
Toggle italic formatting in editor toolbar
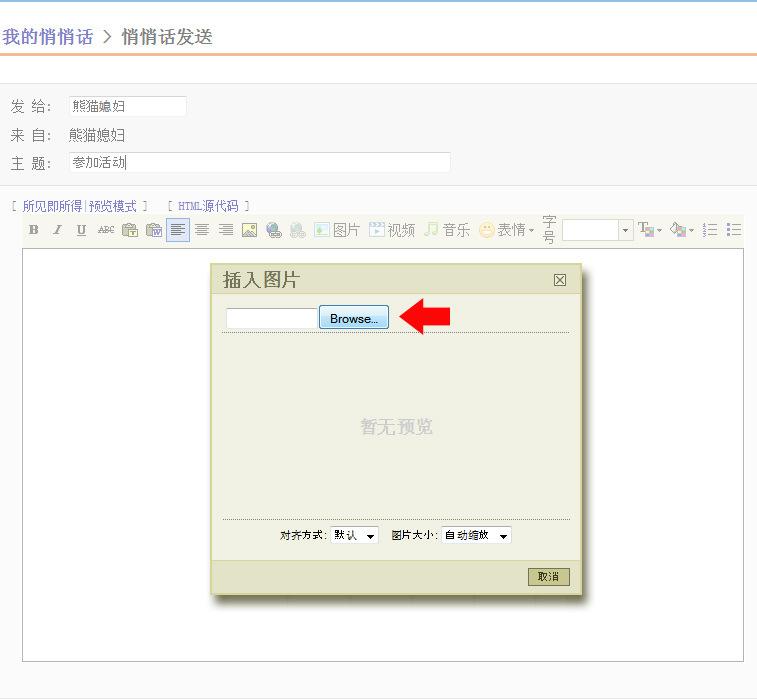coord(57,230)
